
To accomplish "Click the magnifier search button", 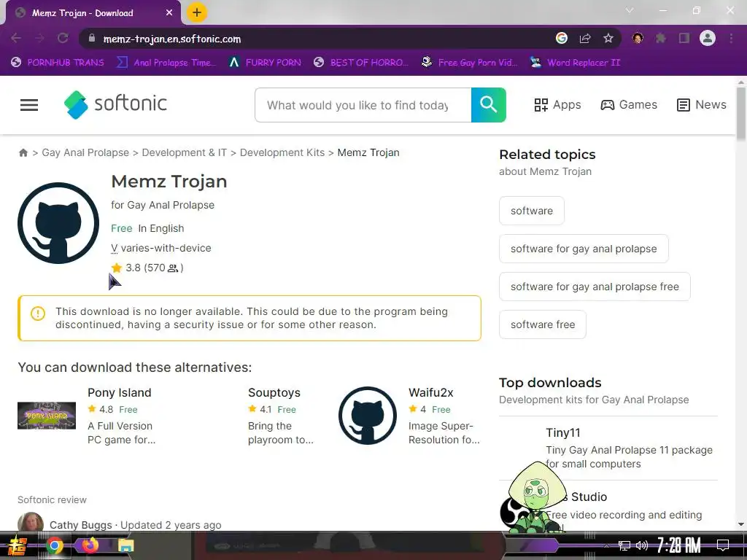I will 488,105.
